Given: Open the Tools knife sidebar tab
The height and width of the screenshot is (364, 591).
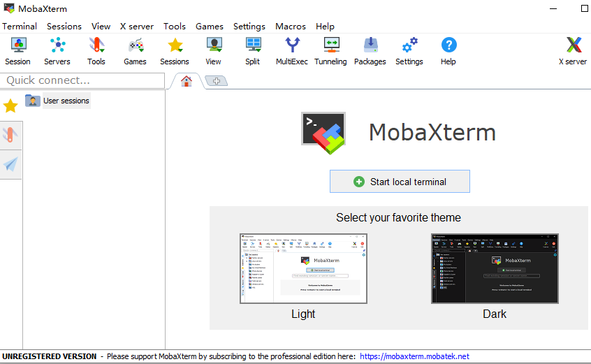Looking at the screenshot, I should [x=10, y=135].
